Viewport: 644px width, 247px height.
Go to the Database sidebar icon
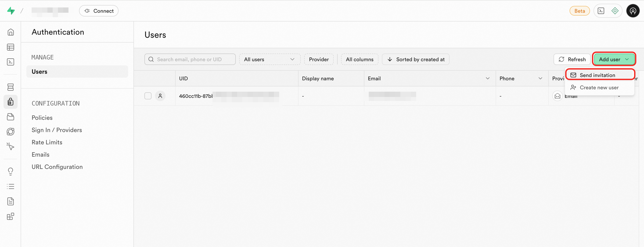tap(11, 87)
